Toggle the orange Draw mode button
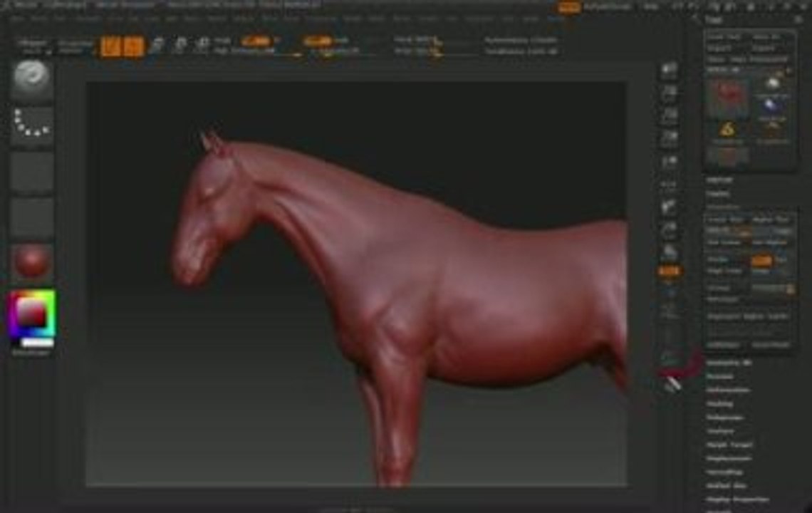Image resolution: width=812 pixels, height=513 pixels. [134, 46]
